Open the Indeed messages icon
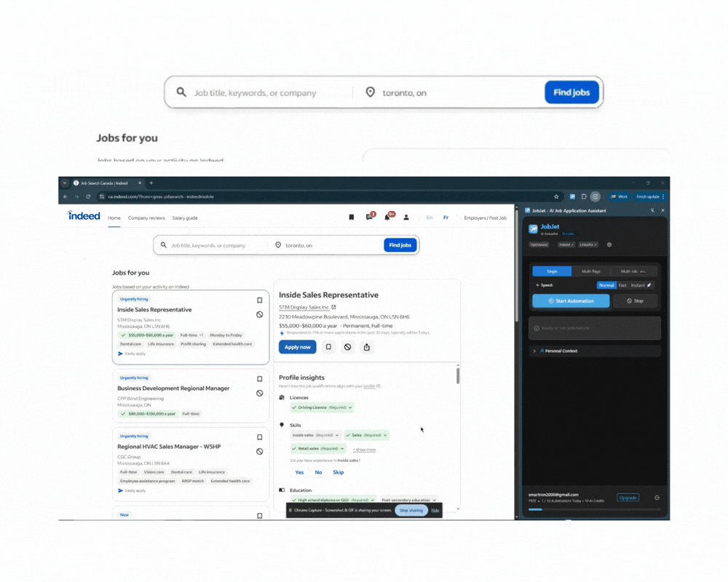Screen dimensions: 728x582 coord(369,218)
